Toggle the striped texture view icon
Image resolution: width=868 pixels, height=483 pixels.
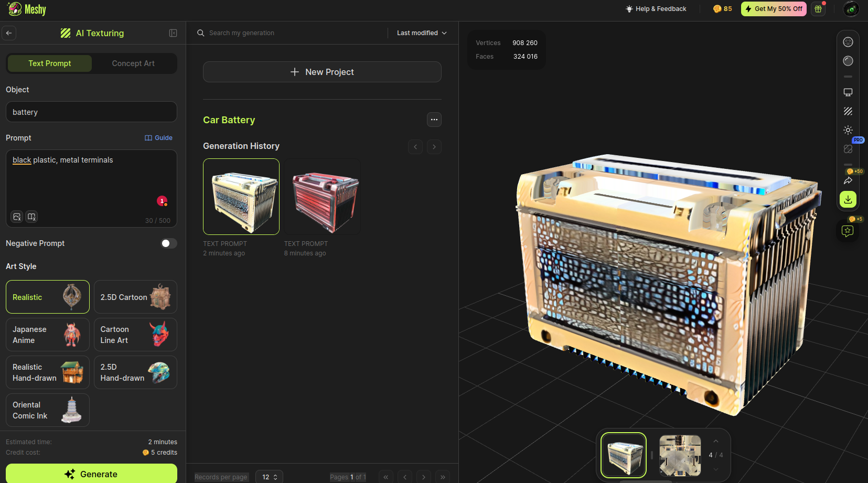coord(848,111)
